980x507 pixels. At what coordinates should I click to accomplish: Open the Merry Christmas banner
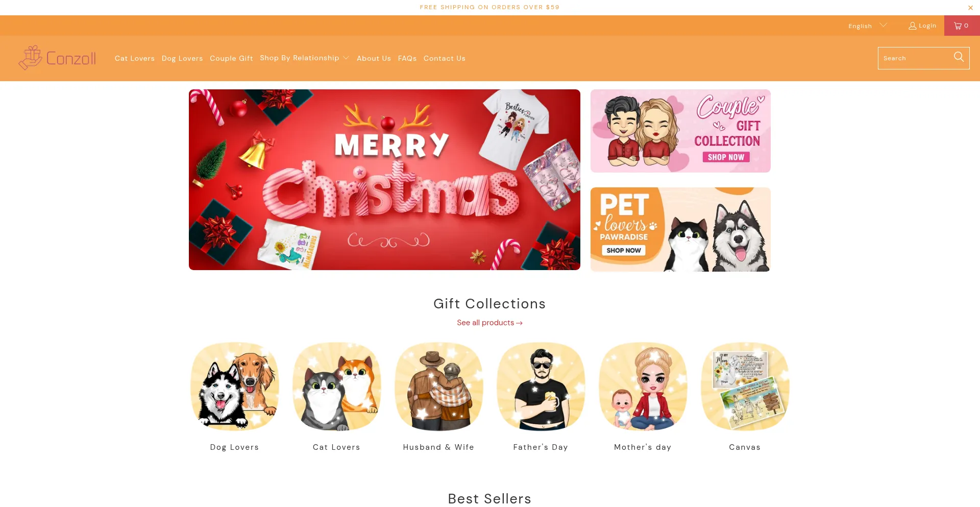coord(384,180)
